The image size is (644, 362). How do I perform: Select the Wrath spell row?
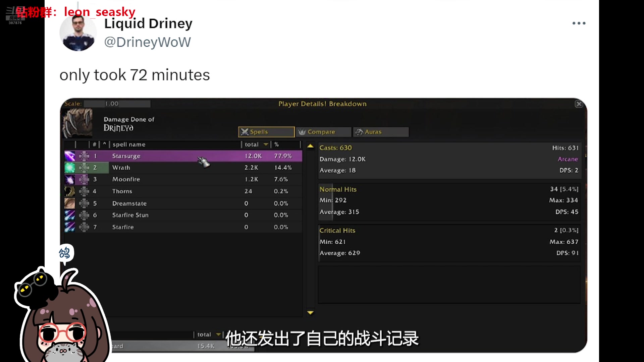click(x=183, y=168)
